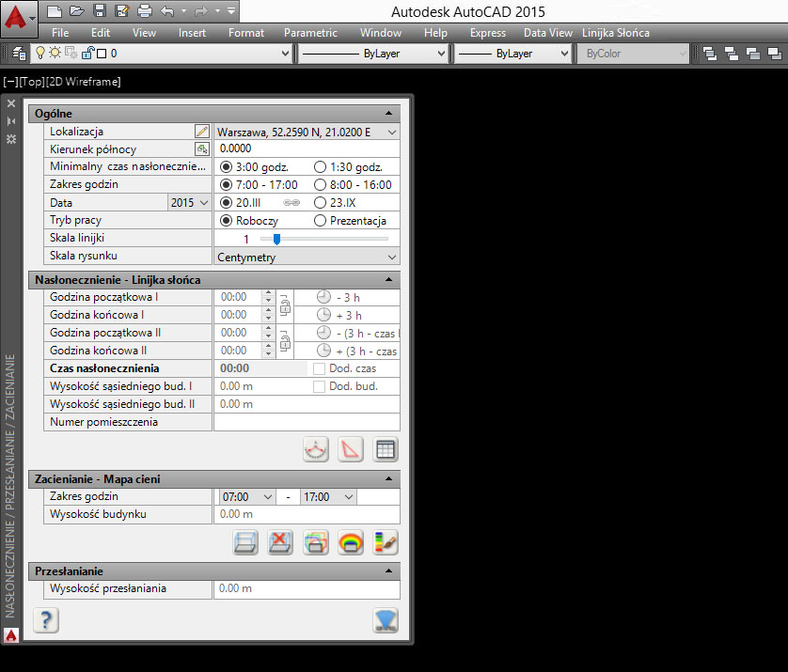Click the delete building red X icon

280,542
